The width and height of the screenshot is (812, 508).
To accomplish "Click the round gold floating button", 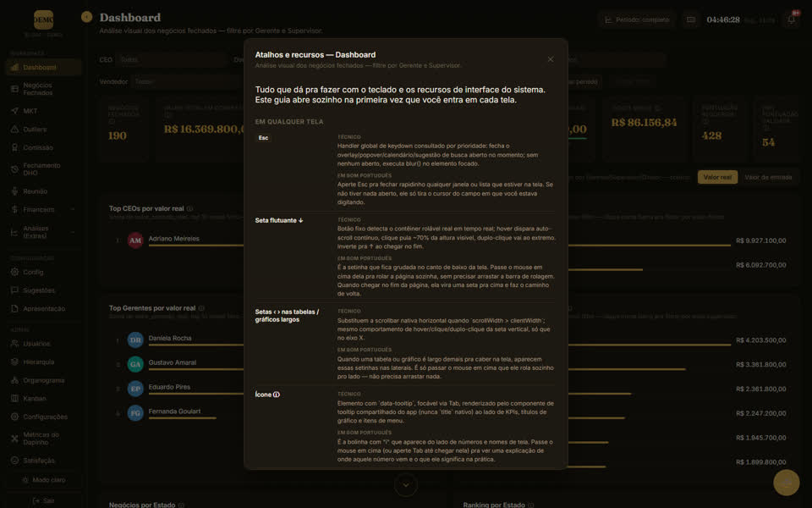I will point(786,483).
